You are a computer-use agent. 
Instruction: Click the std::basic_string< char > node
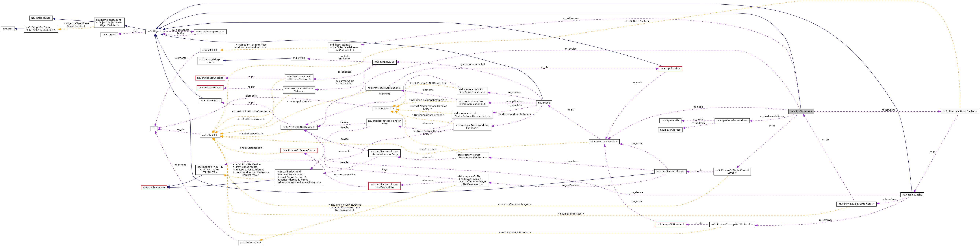point(210,61)
